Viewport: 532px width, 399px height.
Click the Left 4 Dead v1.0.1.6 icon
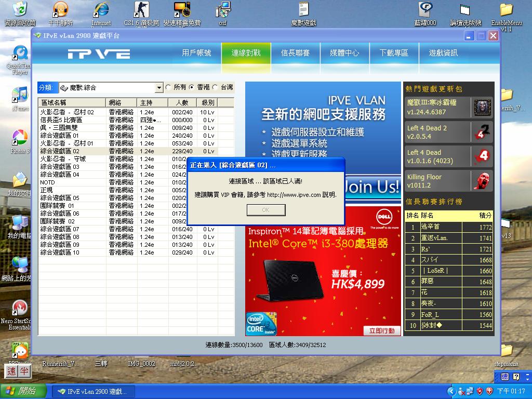click(x=482, y=156)
